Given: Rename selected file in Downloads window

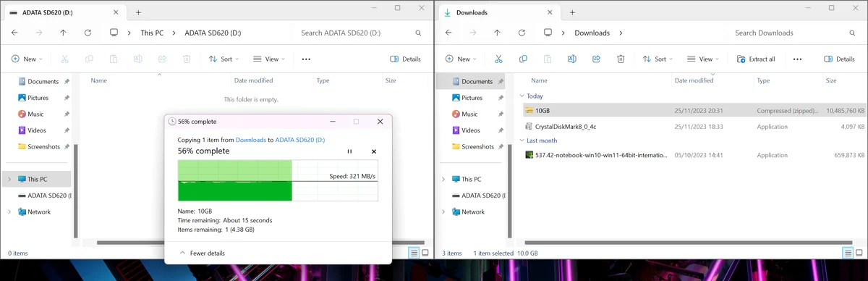Looking at the screenshot, I should point(571,59).
